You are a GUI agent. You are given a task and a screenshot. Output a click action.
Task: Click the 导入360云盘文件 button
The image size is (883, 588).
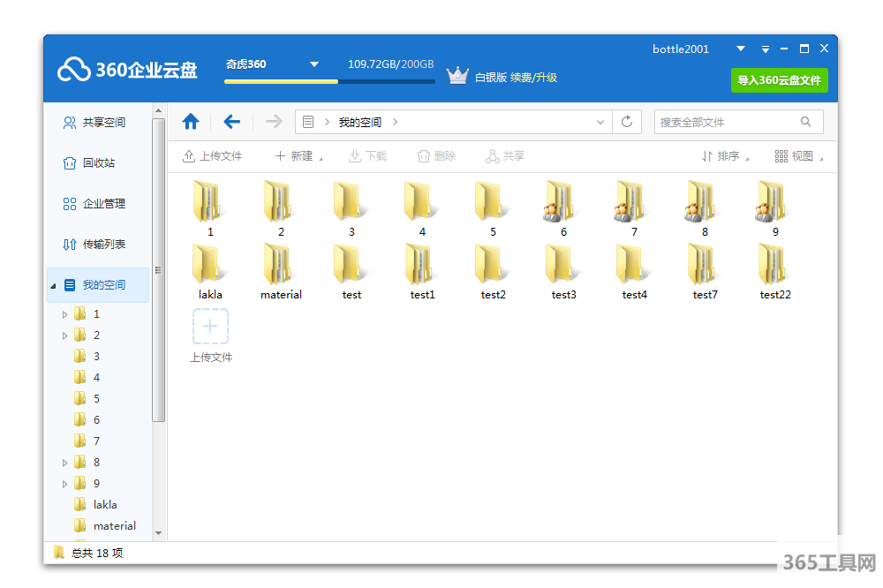779,80
